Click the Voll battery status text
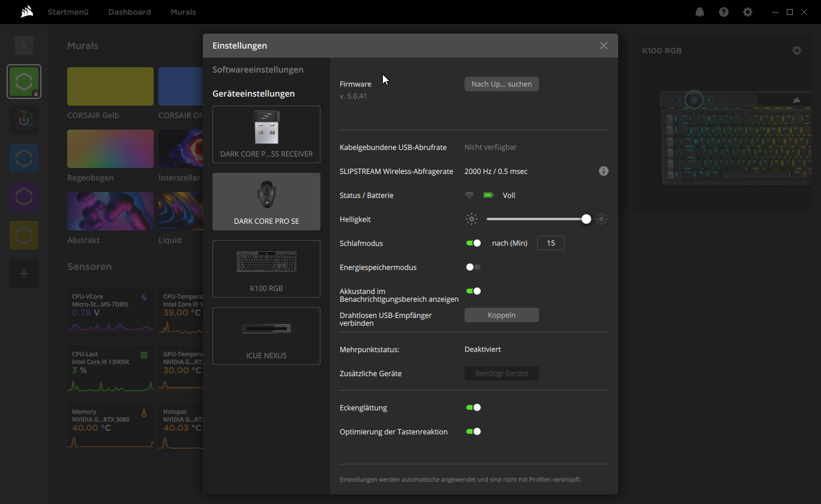The height and width of the screenshot is (504, 821). point(509,195)
